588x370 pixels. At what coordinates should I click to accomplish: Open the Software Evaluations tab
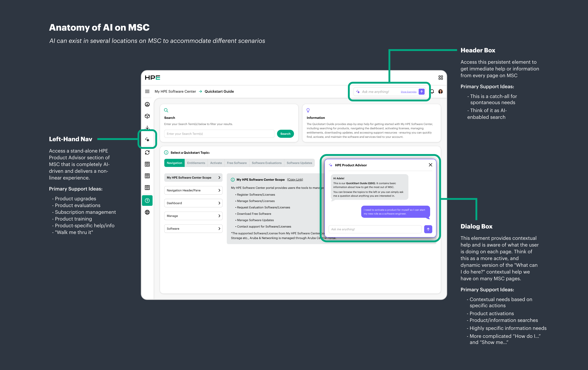[x=267, y=163]
